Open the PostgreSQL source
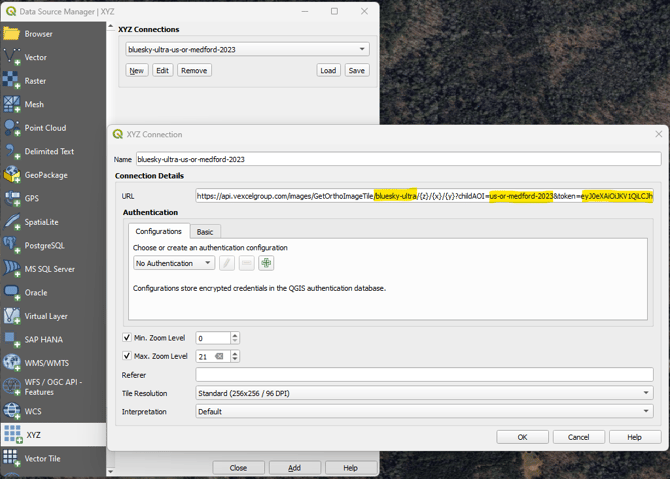 [53, 246]
